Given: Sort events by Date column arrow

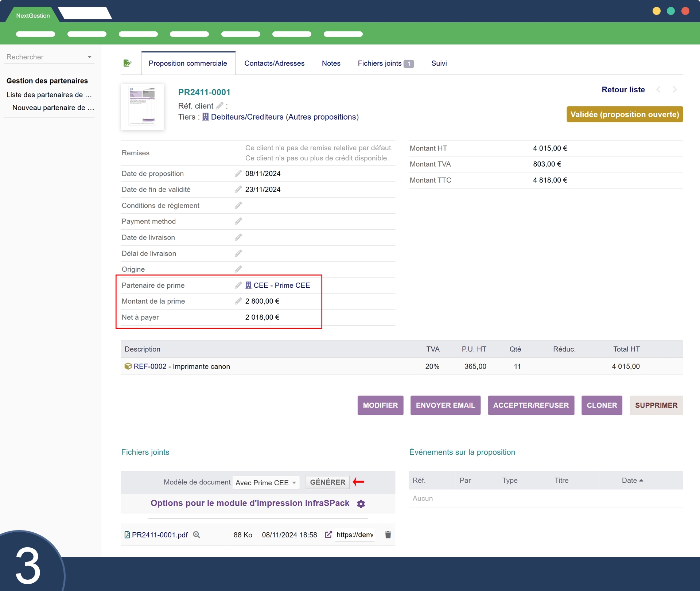Looking at the screenshot, I should [641, 481].
